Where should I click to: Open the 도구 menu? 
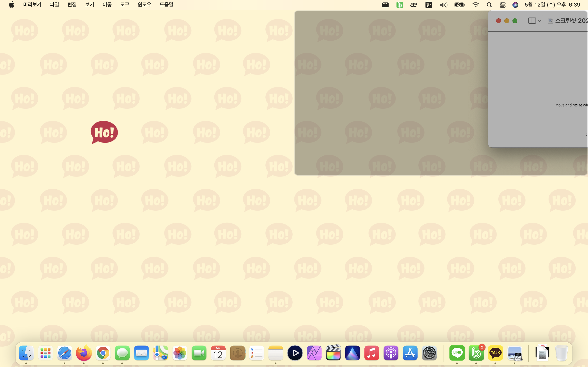124,5
